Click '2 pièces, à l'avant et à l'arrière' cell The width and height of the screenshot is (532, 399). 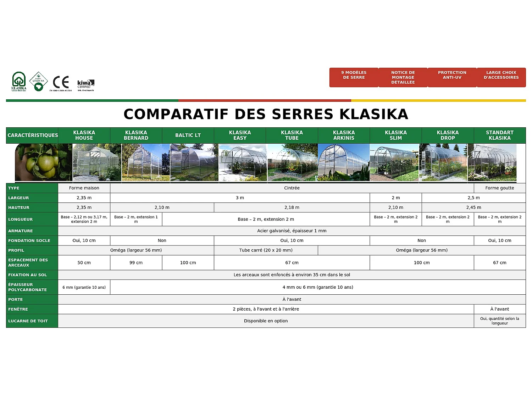(x=266, y=309)
